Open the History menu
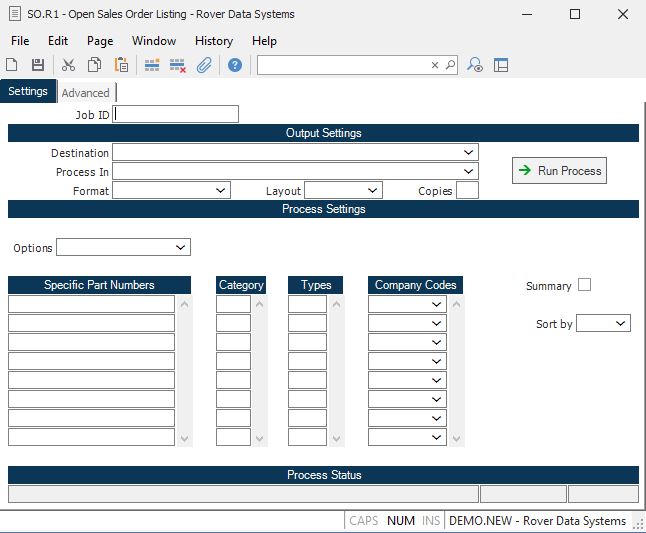 pos(213,41)
